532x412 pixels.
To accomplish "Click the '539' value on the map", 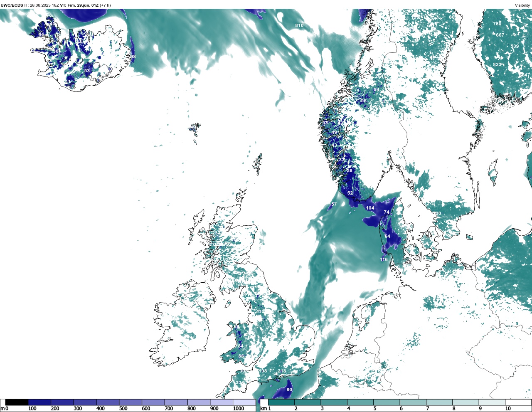I will 515,46.
